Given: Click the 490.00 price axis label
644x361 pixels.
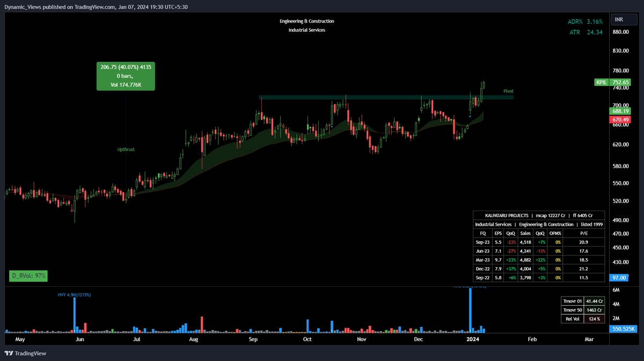Looking at the screenshot, I should (x=620, y=220).
